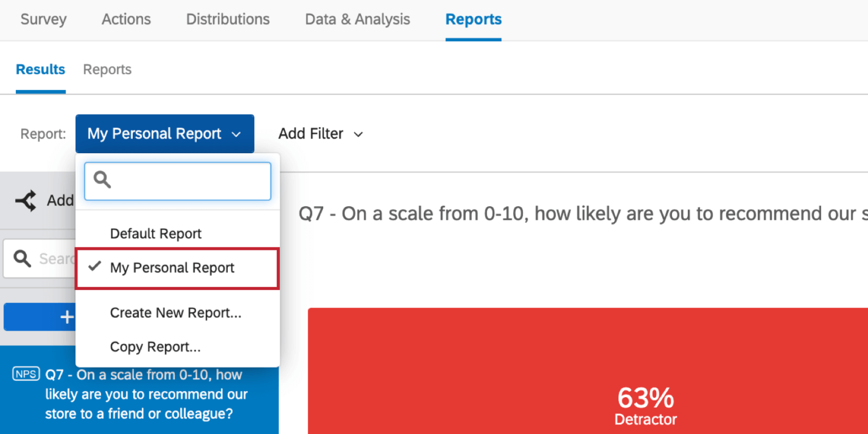This screenshot has height=434, width=868.
Task: Switch to the Distributions tab
Action: click(x=227, y=19)
